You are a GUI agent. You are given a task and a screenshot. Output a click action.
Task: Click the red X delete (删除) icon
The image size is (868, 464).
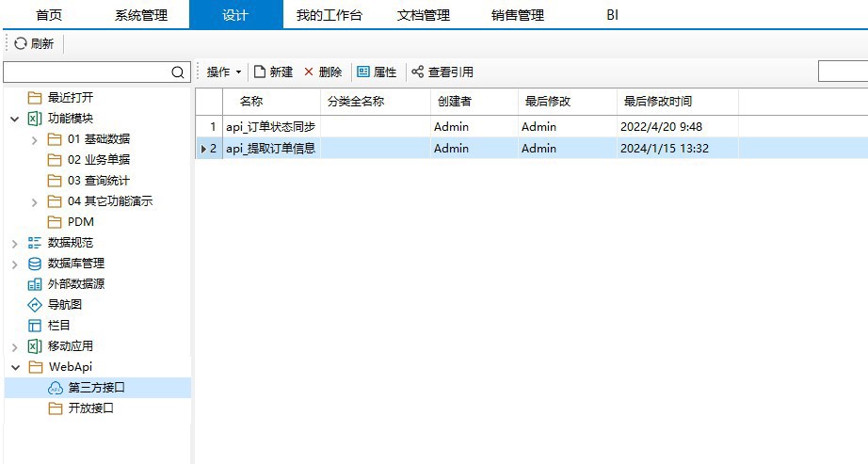click(308, 72)
